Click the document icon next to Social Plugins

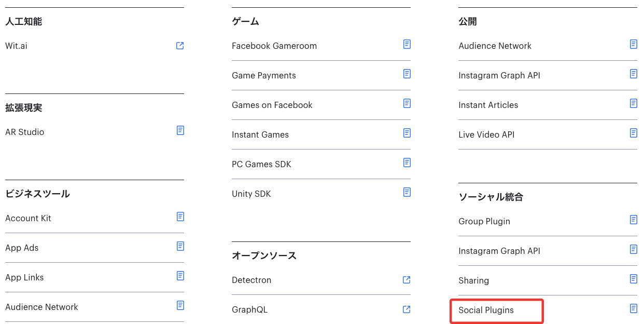634,308
